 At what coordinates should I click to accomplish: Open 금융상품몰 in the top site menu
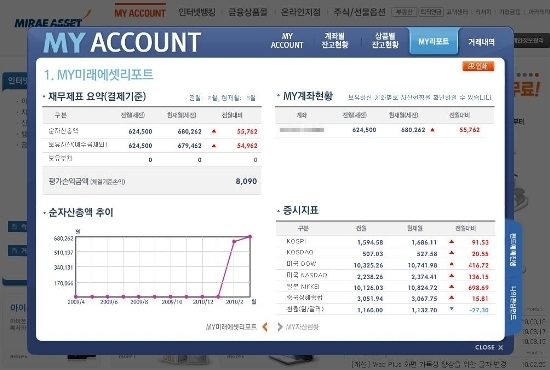point(248,12)
